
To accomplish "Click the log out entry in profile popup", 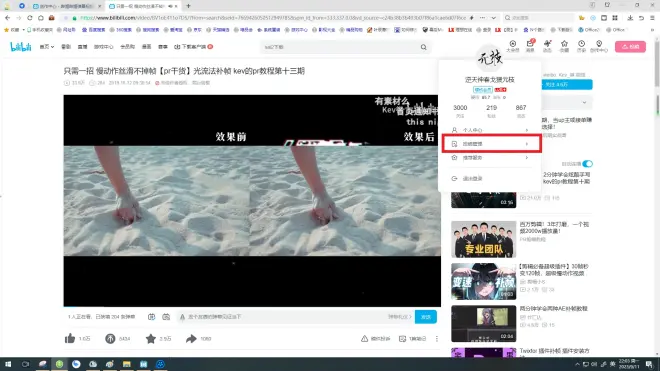I will pos(490,179).
